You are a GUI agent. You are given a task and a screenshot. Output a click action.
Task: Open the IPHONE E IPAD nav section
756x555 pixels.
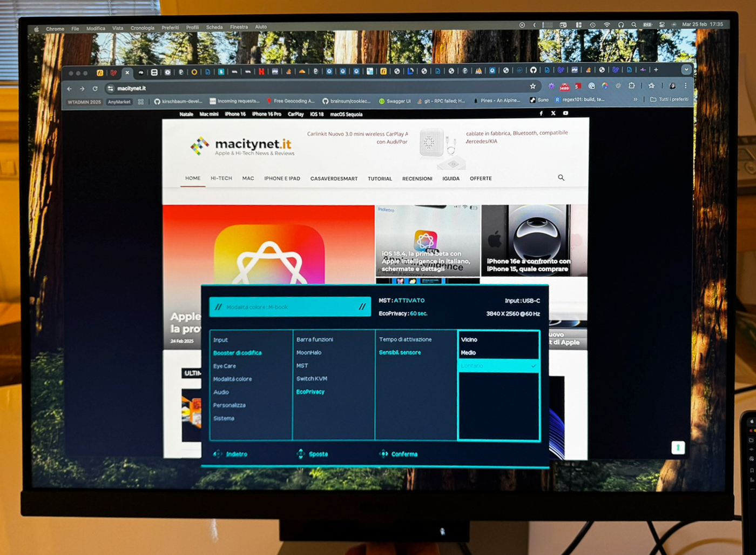point(282,178)
